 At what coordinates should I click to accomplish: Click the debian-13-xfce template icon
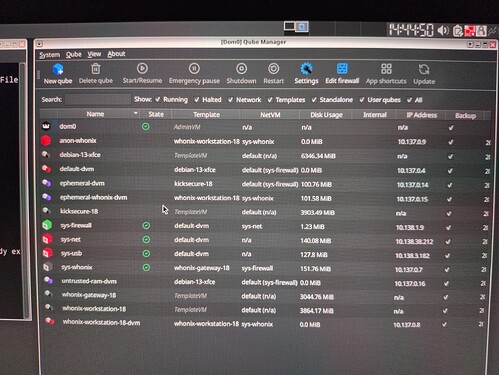[x=46, y=155]
